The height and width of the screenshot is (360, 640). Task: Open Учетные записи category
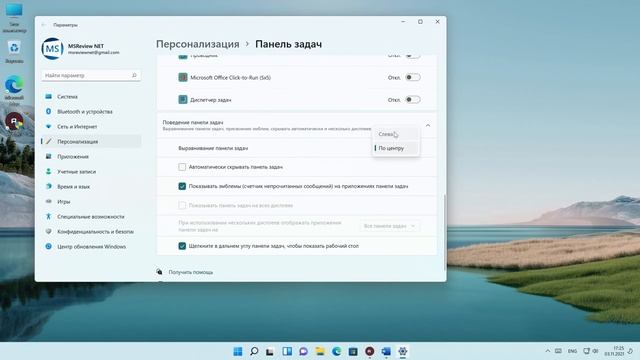click(91, 171)
